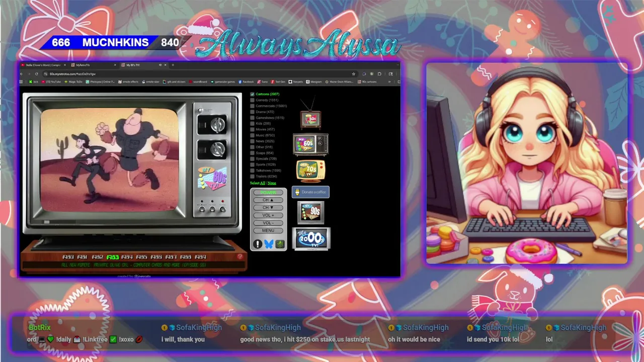Uncheck the Cartoons category checkbox

click(253, 94)
